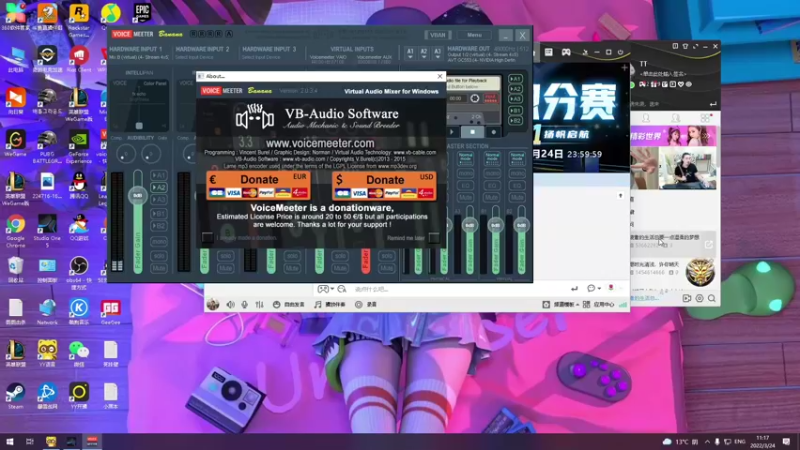
Task: Click the IntelliPan position handle on input 1
Action: (139, 126)
